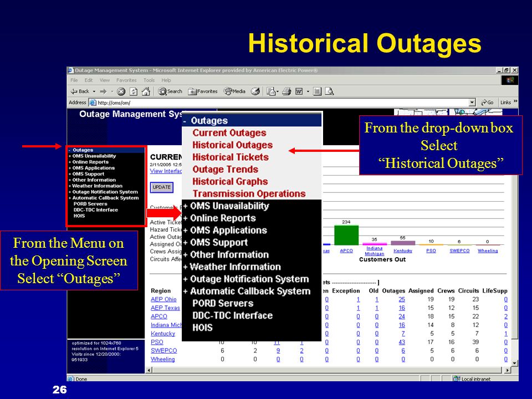This screenshot has height=399, width=532.
Task: Click Outages value 43 in PSO row
Action: coord(402,342)
